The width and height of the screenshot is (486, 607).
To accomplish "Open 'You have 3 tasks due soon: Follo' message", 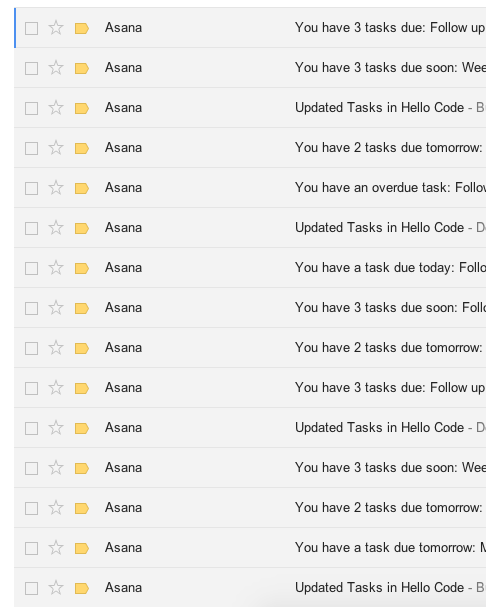I will 390,308.
